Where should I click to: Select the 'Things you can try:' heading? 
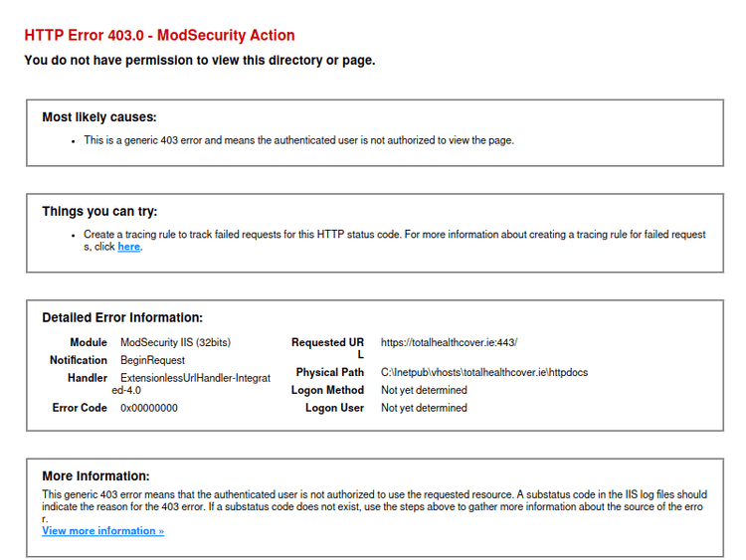99,212
